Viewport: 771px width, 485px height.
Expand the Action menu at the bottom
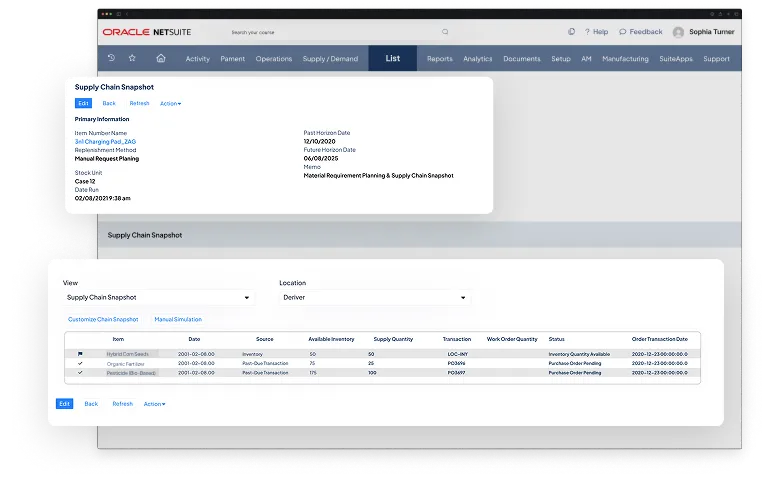pyautogui.click(x=154, y=404)
